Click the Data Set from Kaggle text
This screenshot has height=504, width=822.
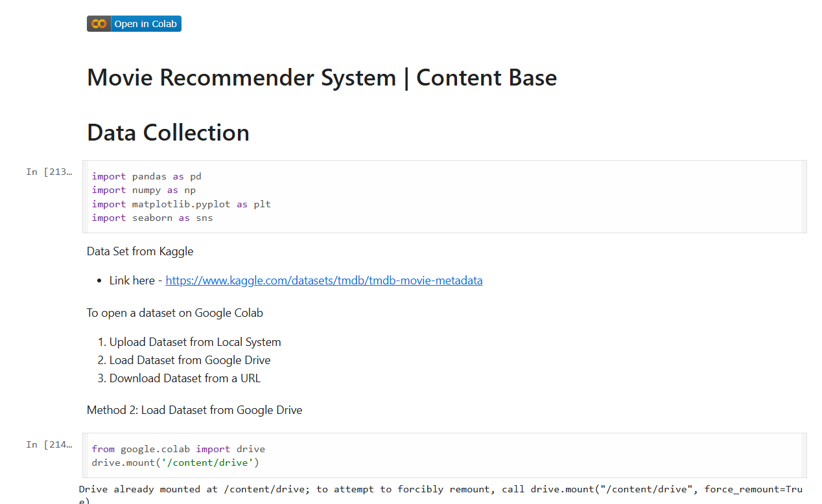140,251
